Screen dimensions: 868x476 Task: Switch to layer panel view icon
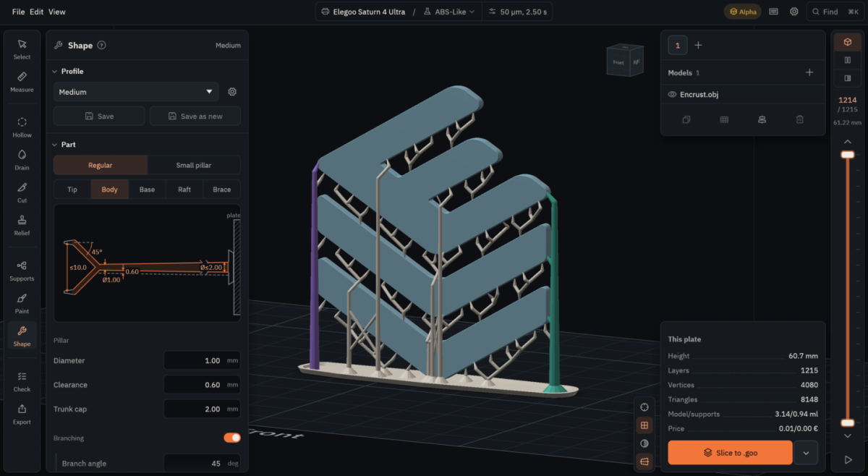[848, 78]
